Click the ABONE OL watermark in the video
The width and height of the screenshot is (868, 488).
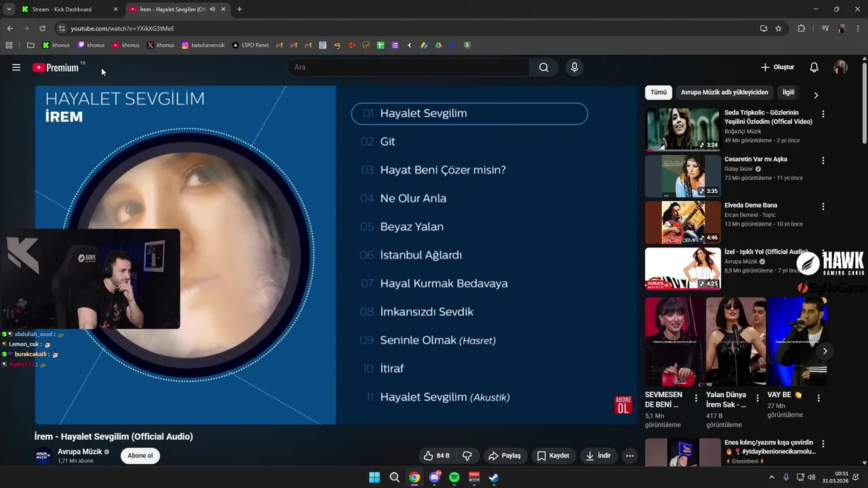pyautogui.click(x=623, y=405)
